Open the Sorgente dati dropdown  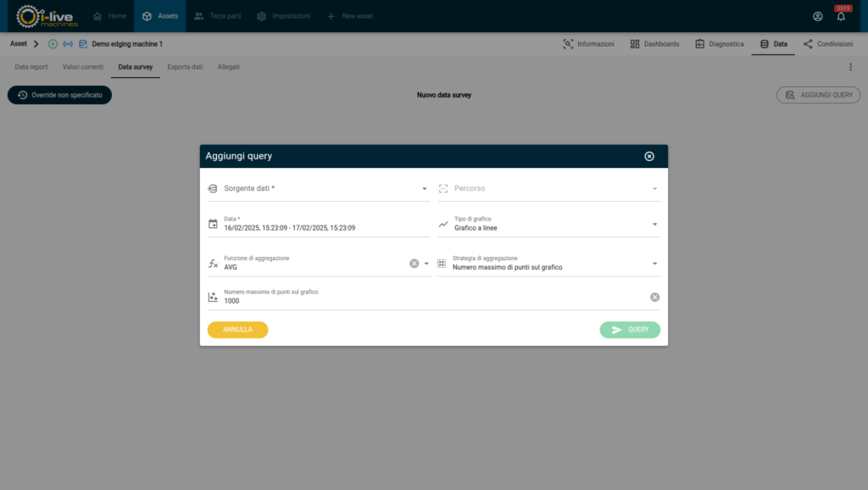(425, 188)
